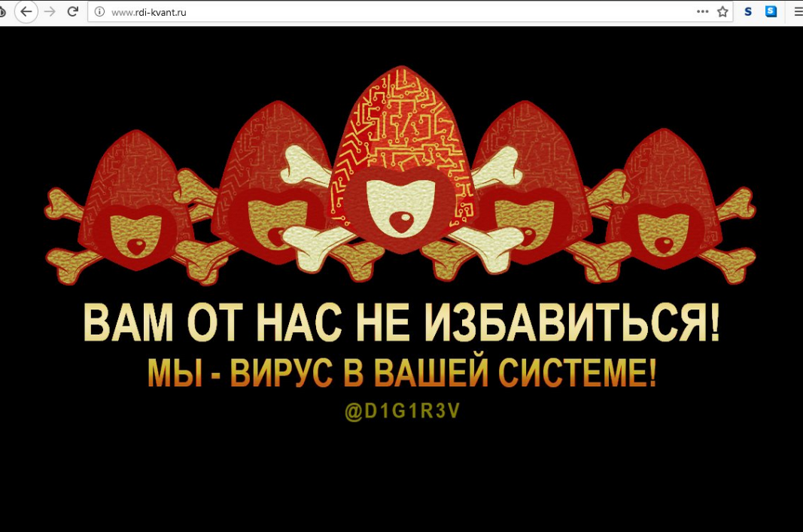Viewport: 803px width, 532px height.
Task: Open the page actions ellipsis menu
Action: click(702, 12)
